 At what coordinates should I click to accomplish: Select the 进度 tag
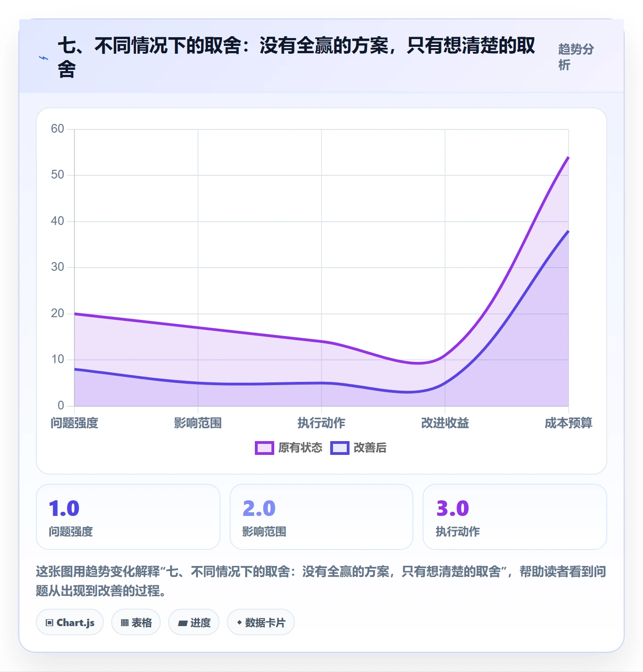pyautogui.click(x=194, y=622)
